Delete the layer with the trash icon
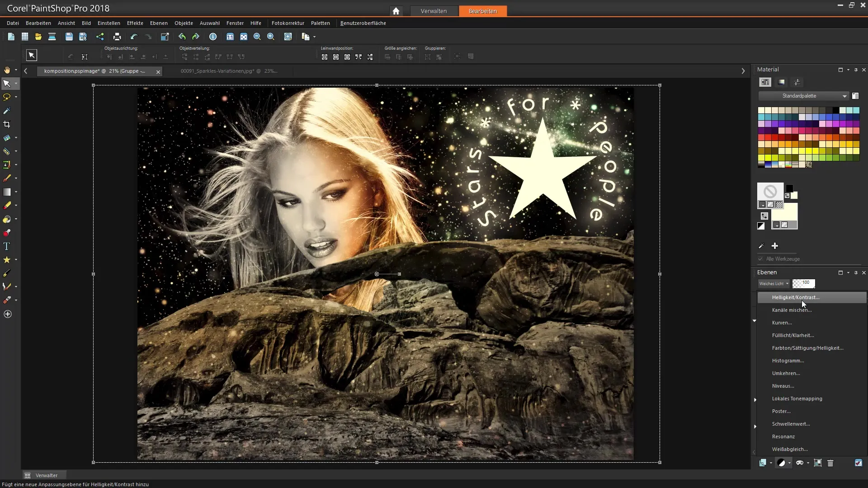 (x=830, y=463)
